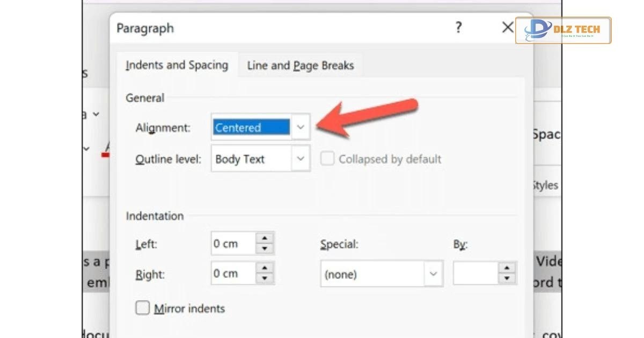The width and height of the screenshot is (644, 338).
Task: Increase Right indent with up arrow
Action: [264, 269]
